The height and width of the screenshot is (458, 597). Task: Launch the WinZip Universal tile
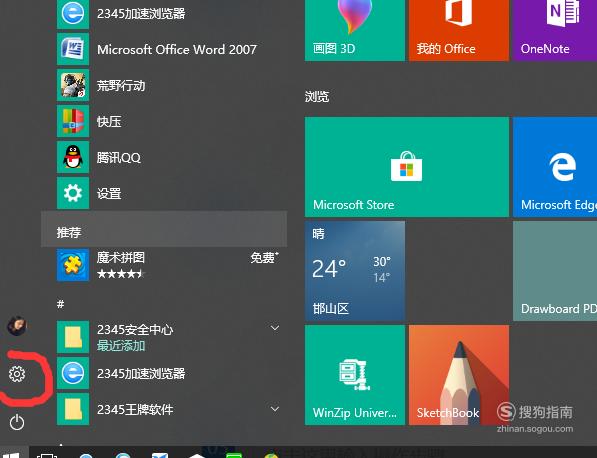point(355,375)
